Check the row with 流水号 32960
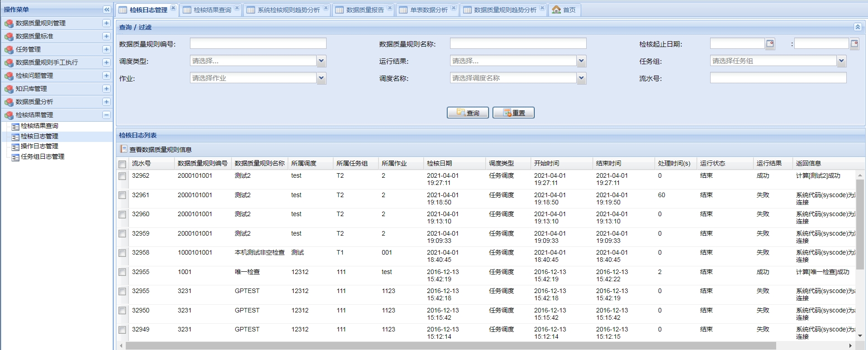This screenshot has width=868, height=350. [122, 214]
